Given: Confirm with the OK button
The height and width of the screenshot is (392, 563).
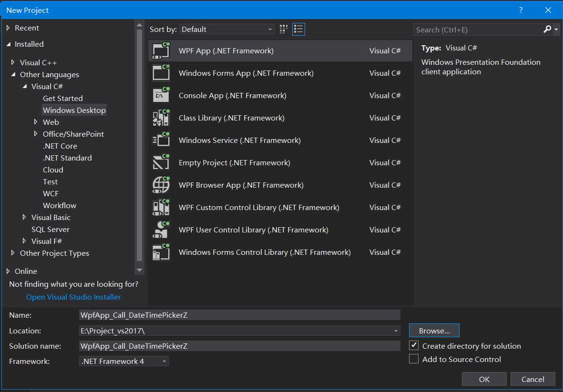Looking at the screenshot, I should coord(484,379).
